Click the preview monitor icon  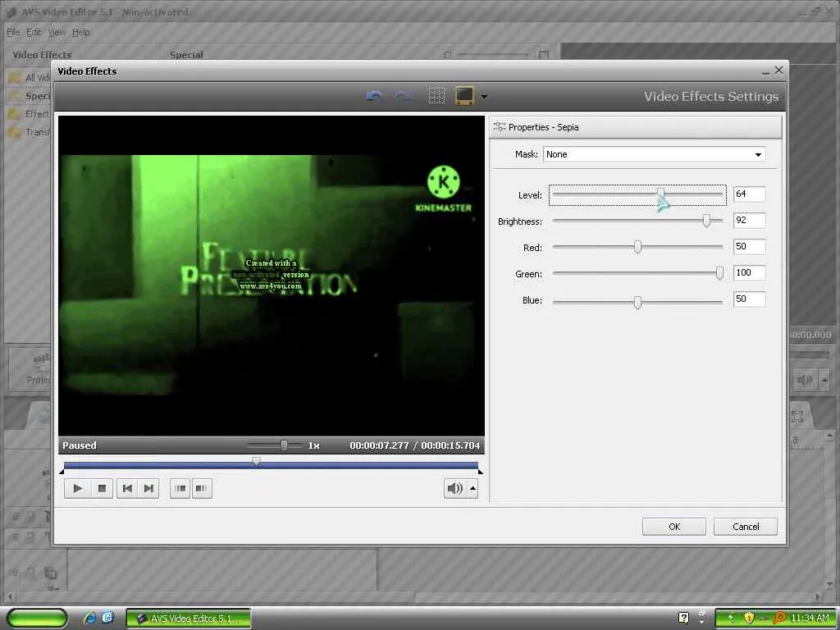click(464, 96)
